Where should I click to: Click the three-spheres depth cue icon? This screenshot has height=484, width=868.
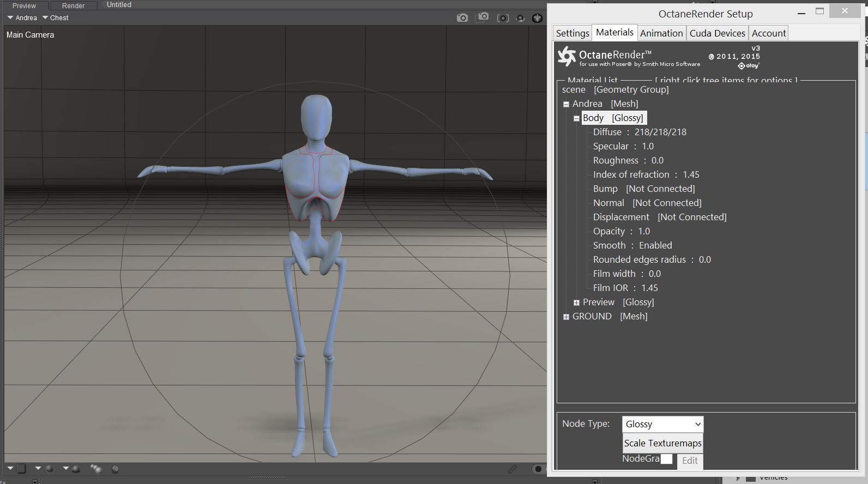pos(97,469)
